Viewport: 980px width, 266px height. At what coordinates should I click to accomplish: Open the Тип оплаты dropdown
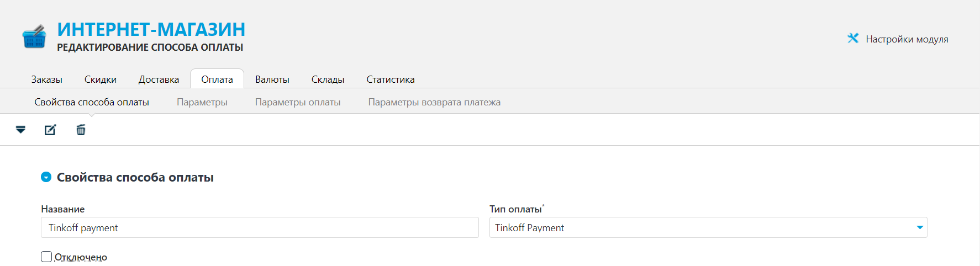[x=708, y=227]
